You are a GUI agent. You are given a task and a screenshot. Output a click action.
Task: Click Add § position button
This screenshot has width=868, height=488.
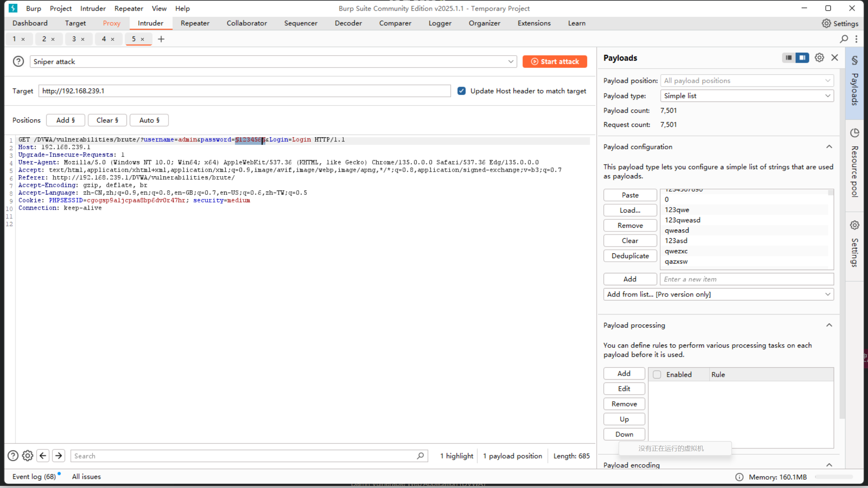(x=65, y=120)
